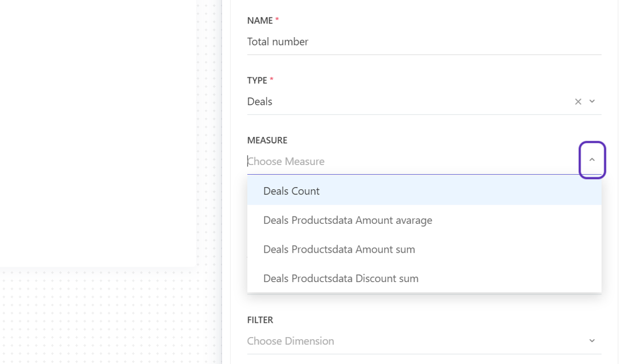Click the Deals value in Type field
This screenshot has width=619, height=364.
point(259,102)
